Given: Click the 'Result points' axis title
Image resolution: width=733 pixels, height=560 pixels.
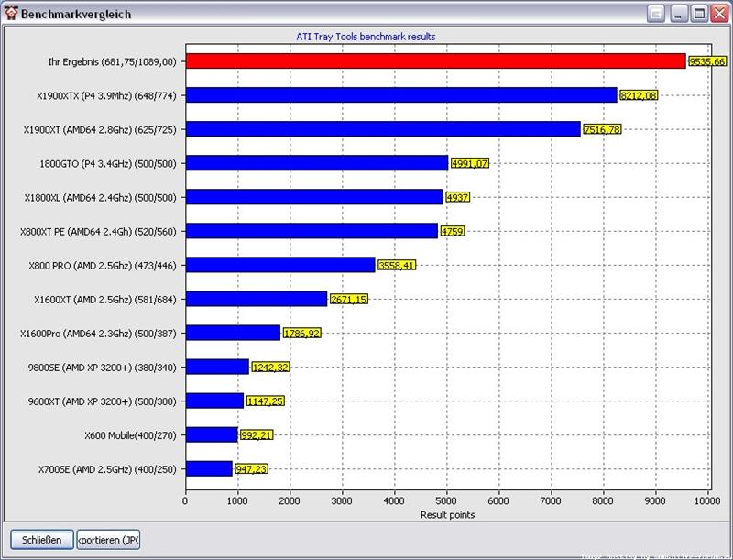Looking at the screenshot, I should pyautogui.click(x=447, y=515).
